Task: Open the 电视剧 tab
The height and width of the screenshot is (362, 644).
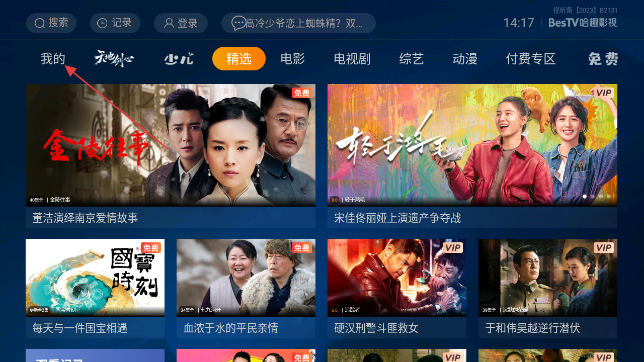Action: (x=352, y=59)
